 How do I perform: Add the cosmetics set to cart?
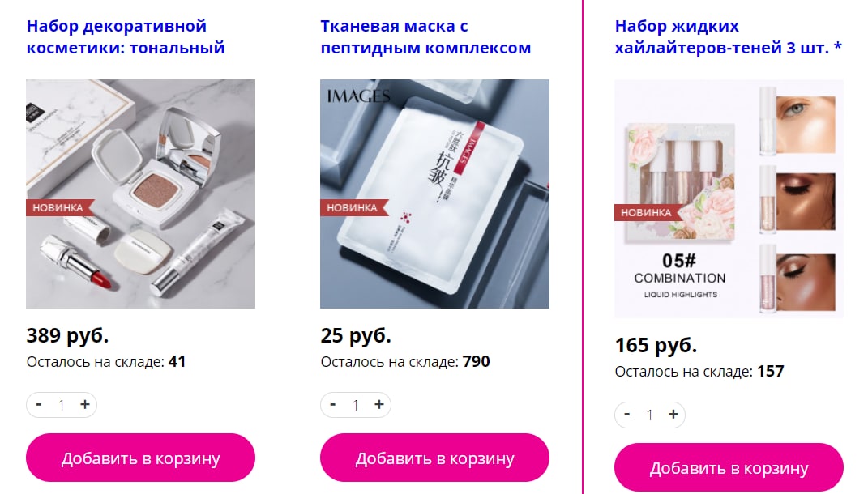point(140,458)
